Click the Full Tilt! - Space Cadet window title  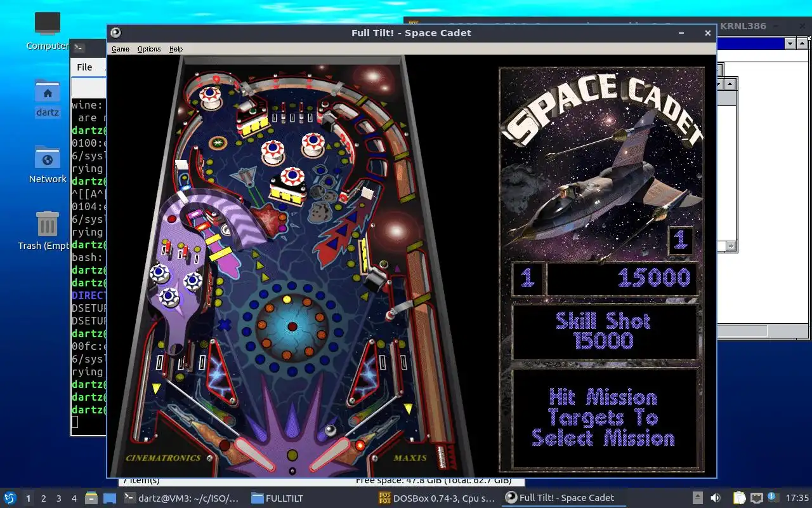tap(411, 33)
